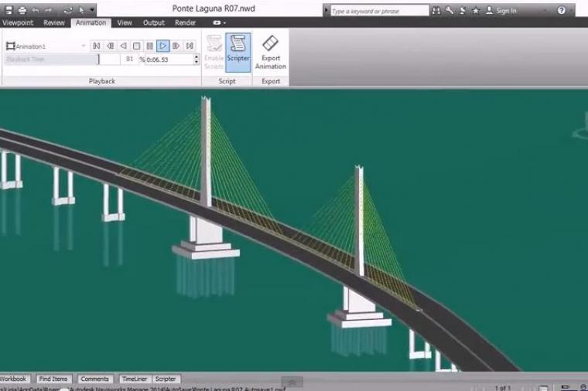This screenshot has height=391, width=588.
Task: Open the TimeLiner panel tab
Action: (133, 379)
